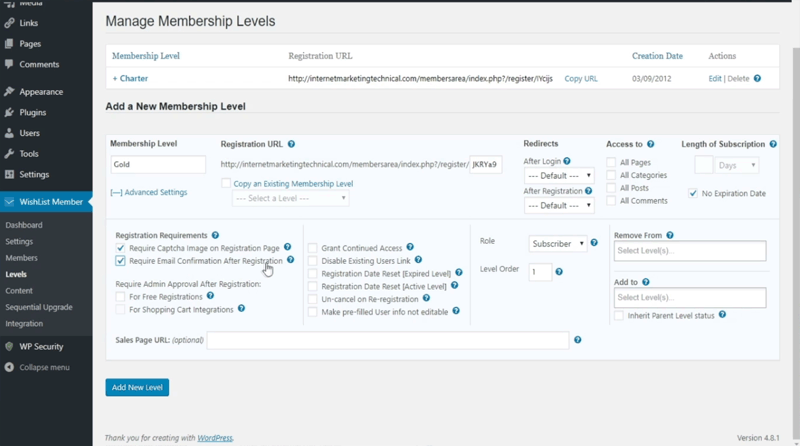The height and width of the screenshot is (446, 800).
Task: Open the After Login redirect dropdown
Action: coord(559,175)
